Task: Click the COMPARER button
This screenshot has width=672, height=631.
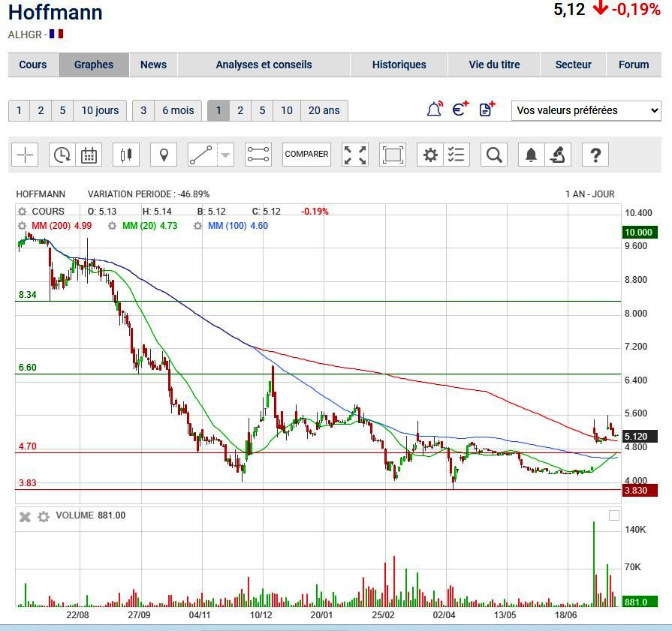Action: (x=306, y=155)
